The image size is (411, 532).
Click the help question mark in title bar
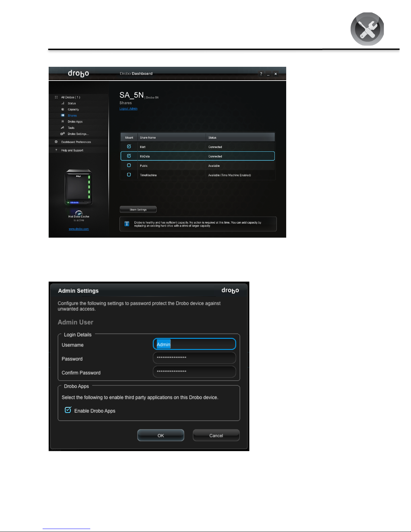click(x=261, y=74)
